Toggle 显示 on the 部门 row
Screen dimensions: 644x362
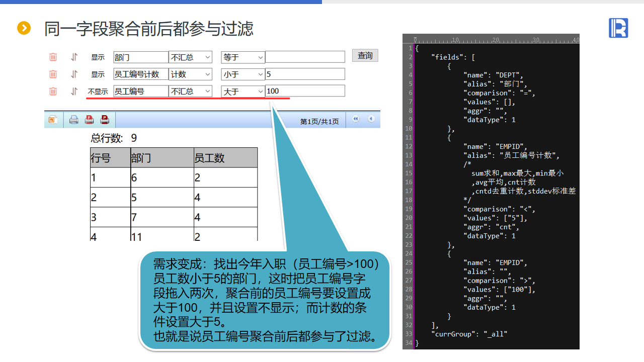[x=98, y=57]
